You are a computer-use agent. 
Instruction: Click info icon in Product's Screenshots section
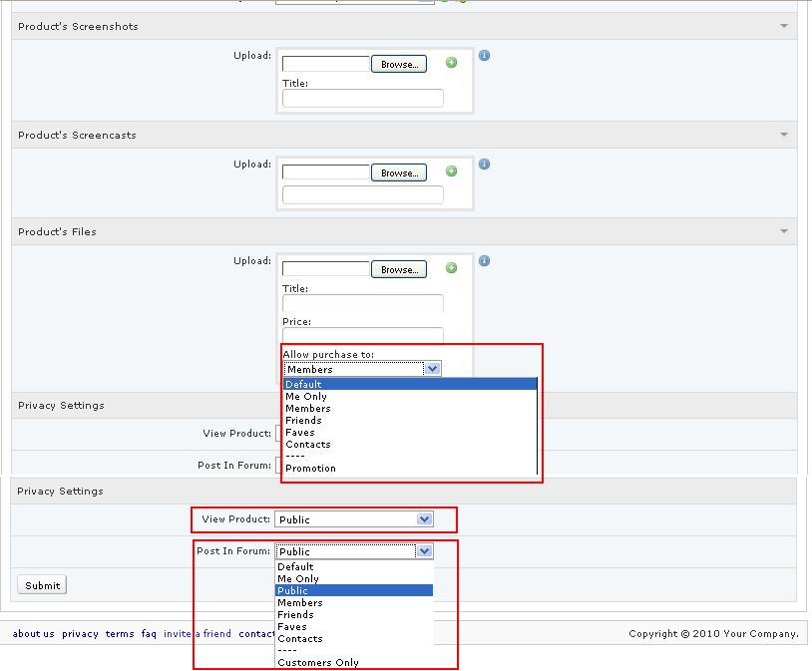pyautogui.click(x=484, y=56)
